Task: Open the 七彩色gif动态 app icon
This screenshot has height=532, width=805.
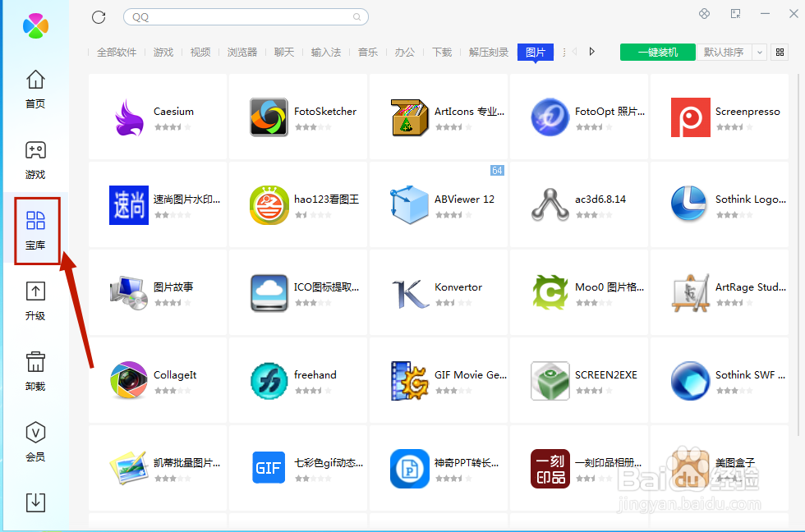Action: pos(269,469)
